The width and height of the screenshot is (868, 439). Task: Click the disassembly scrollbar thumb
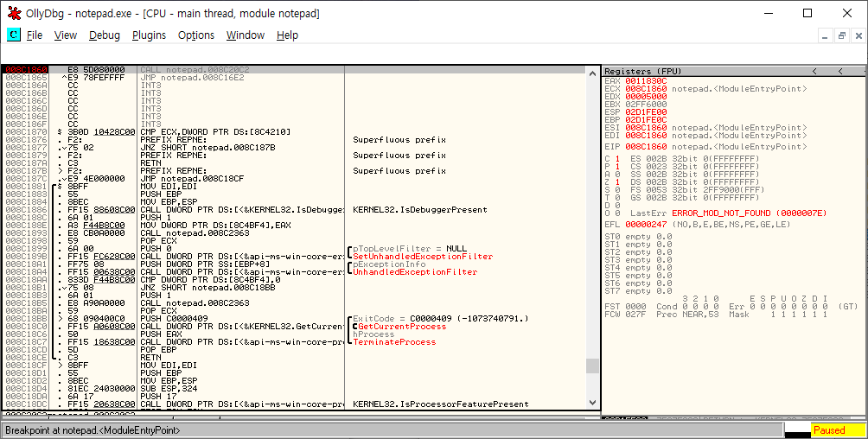(592, 366)
